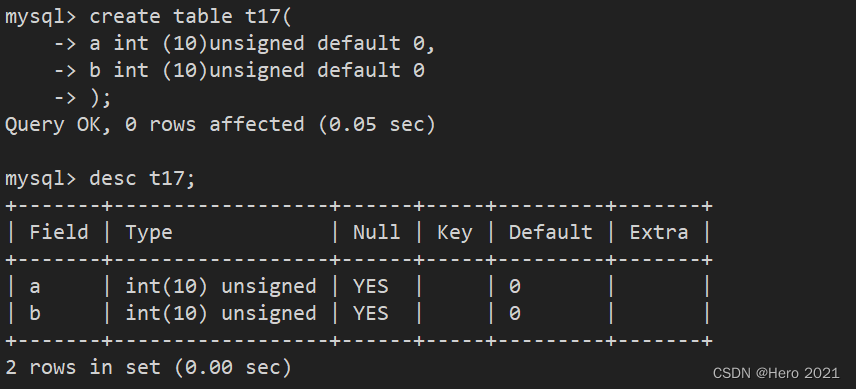Click field name 'b' in the table
This screenshot has width=856, height=389.
(35, 313)
